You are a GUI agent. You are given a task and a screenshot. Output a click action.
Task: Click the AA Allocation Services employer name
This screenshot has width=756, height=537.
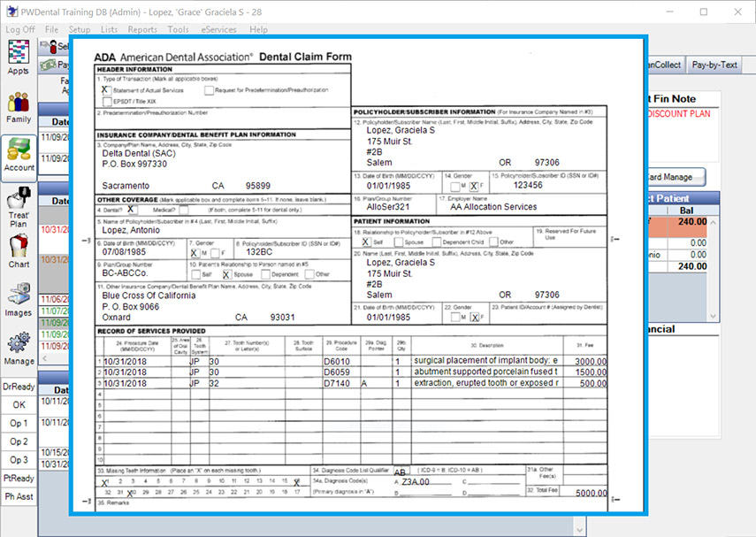pyautogui.click(x=493, y=207)
